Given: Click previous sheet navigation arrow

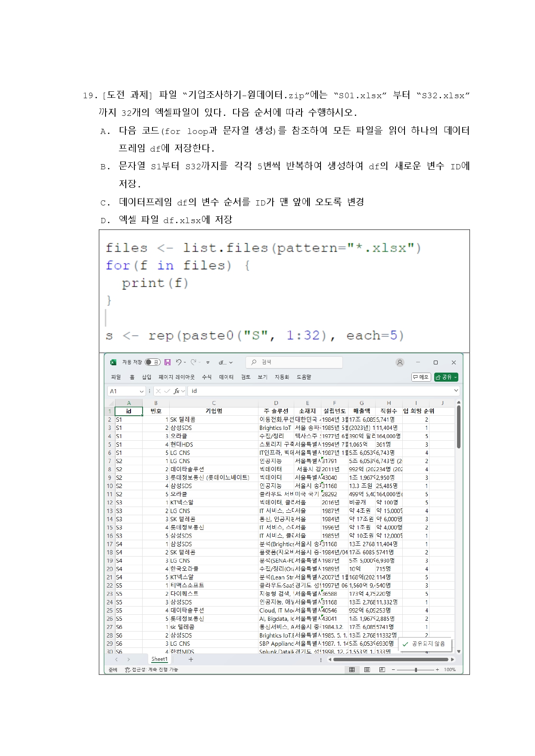Looking at the screenshot, I should 116,659.
